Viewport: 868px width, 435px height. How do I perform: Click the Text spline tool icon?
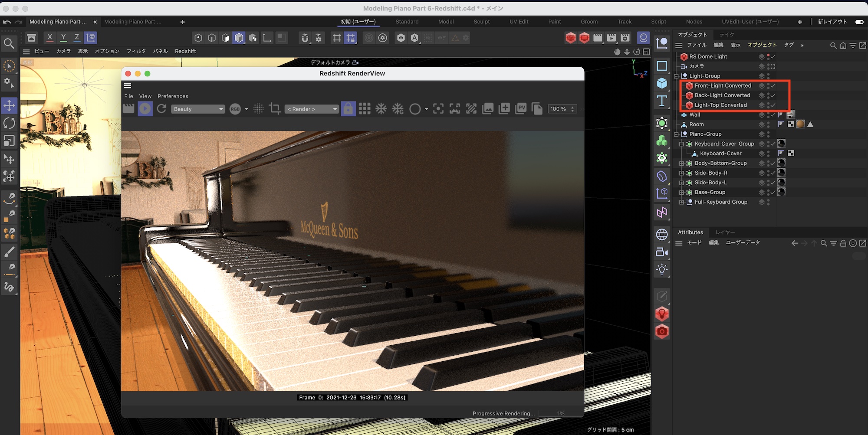point(662,101)
